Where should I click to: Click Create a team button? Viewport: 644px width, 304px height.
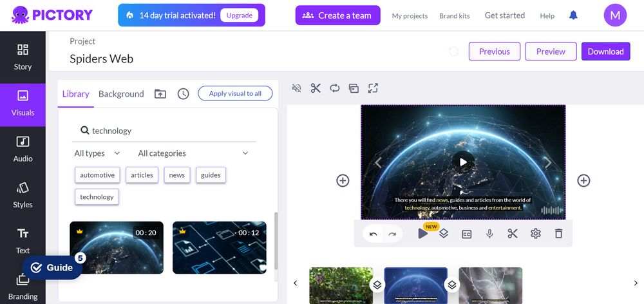coord(337,15)
